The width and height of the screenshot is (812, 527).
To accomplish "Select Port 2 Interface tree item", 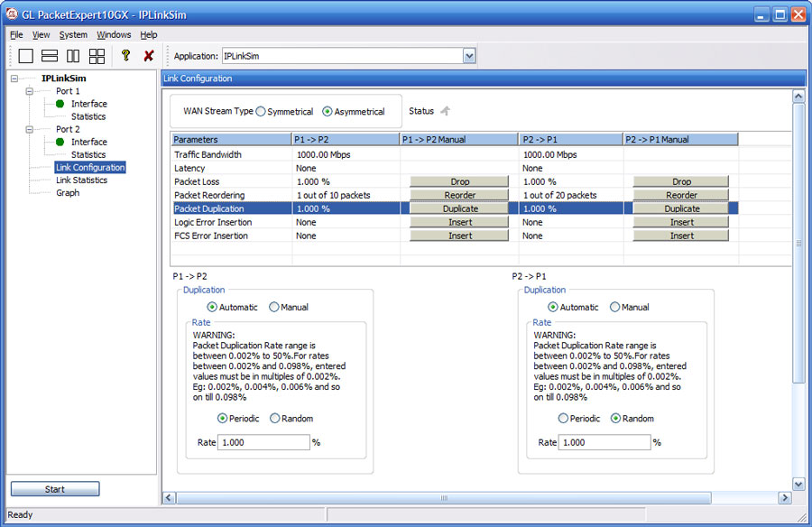I will point(89,142).
